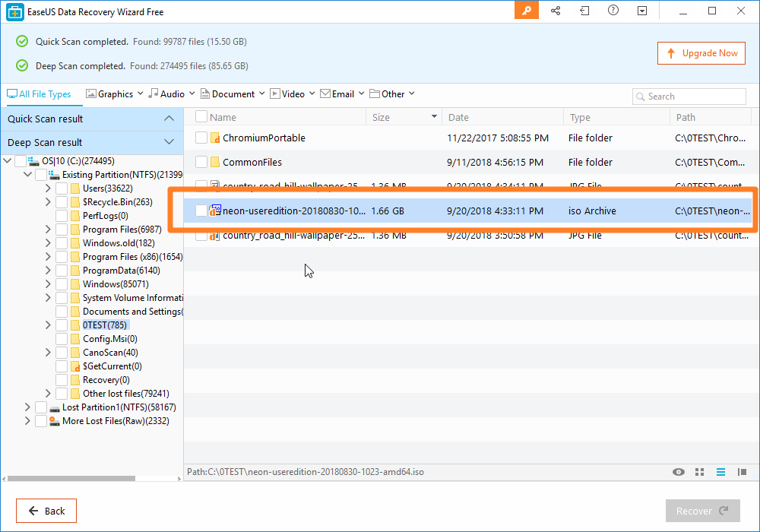Sort by the Path column header
The width and height of the screenshot is (760, 532).
coord(711,117)
